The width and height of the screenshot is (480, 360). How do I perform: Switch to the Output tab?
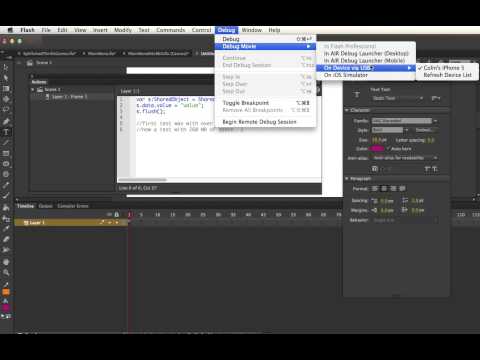tap(45, 206)
